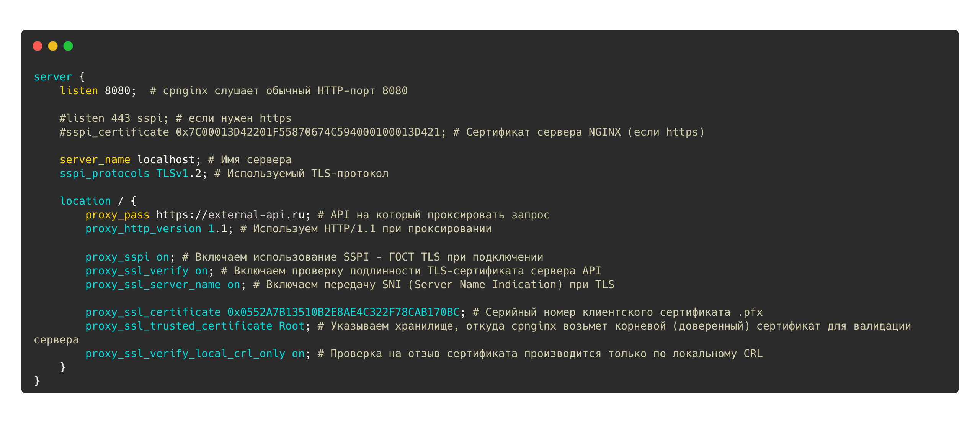This screenshot has height=423, width=980.
Task: Click the proxy_http_version directive
Action: click(x=143, y=229)
